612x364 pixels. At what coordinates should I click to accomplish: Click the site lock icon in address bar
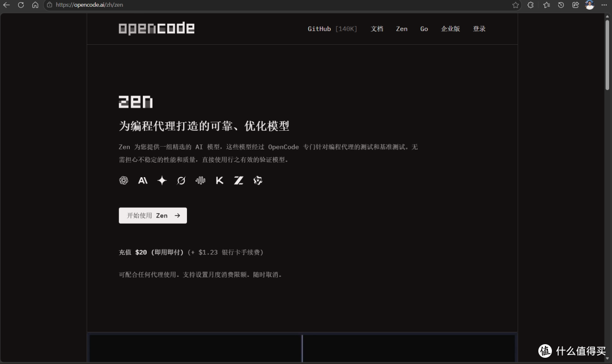tap(49, 5)
